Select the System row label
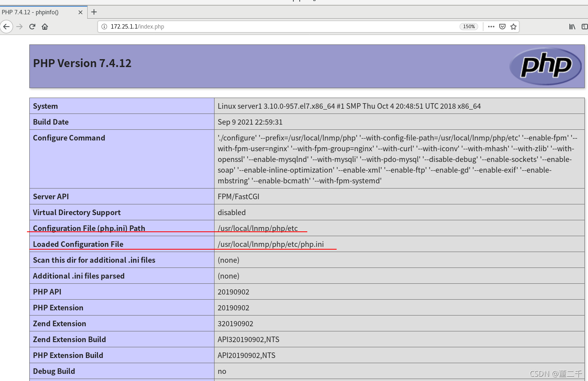The image size is (588, 381). tap(45, 106)
